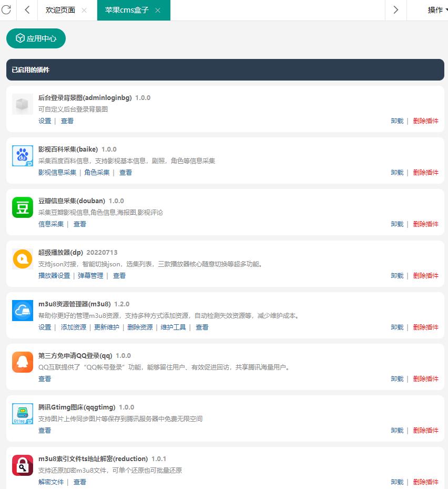This screenshot has height=489, width=448.
Task: Click the Gtimg image host icon
Action: (23, 414)
